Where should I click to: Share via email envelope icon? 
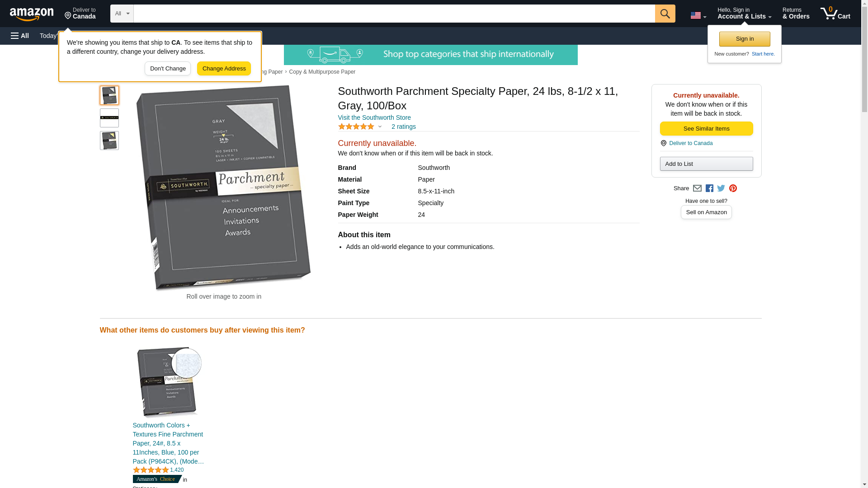(697, 188)
